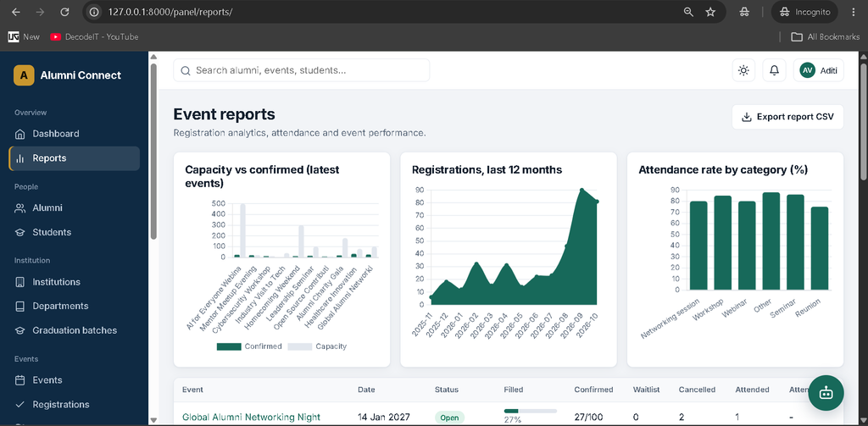Image resolution: width=868 pixels, height=426 pixels.
Task: Click the Open status badge
Action: coord(449,418)
